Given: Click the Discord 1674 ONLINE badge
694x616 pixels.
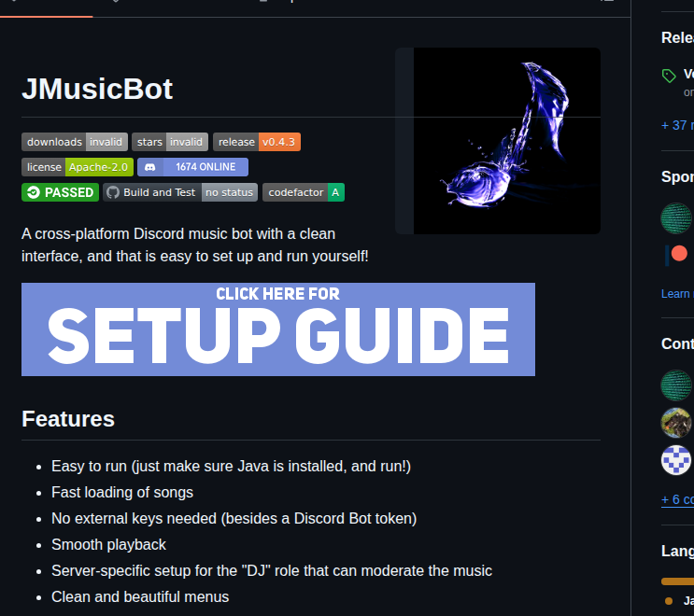Looking at the screenshot, I should [192, 167].
